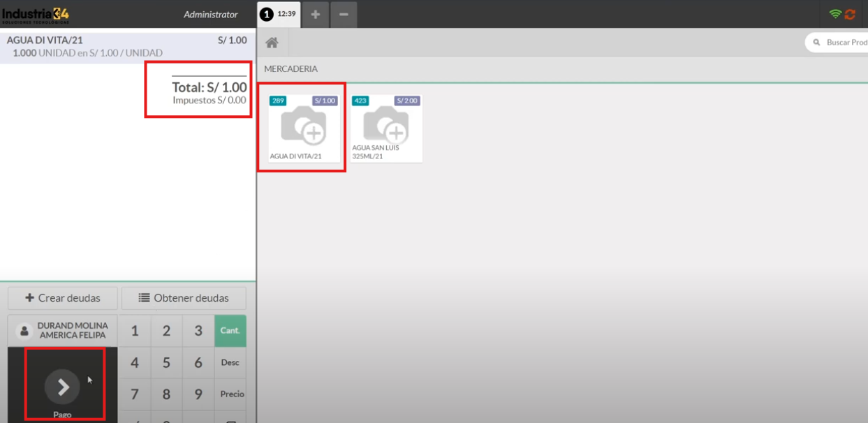Screen dimensions: 868x423
Task: Switch numpad to Desc discount mode
Action: 230,362
